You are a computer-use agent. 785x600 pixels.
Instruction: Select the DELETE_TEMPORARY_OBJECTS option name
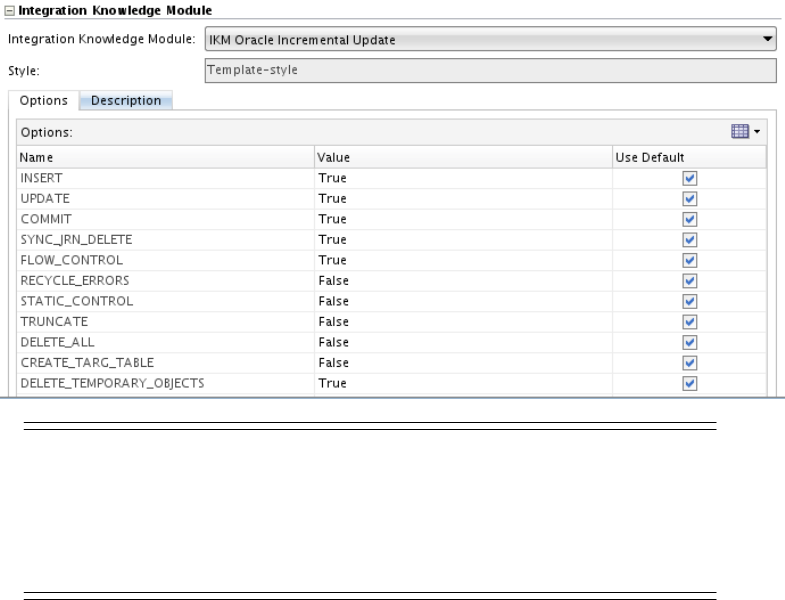112,384
